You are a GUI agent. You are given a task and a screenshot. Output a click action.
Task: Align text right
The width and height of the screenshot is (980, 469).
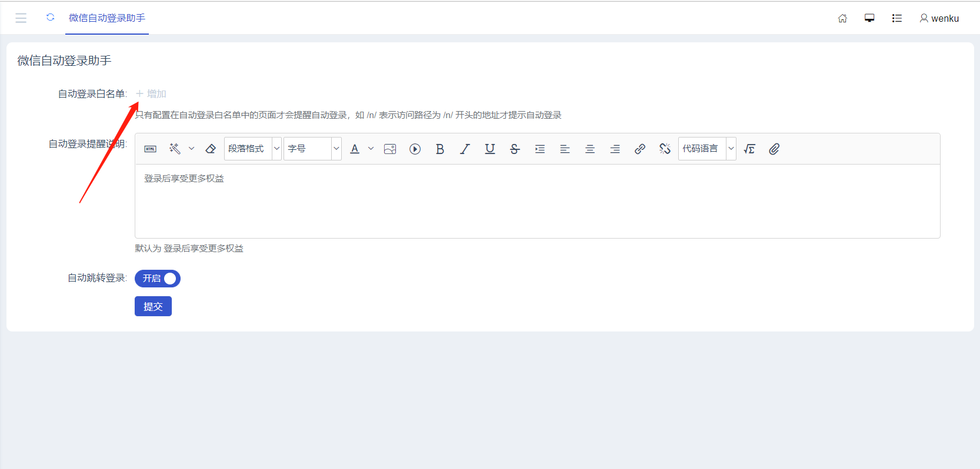(615, 149)
